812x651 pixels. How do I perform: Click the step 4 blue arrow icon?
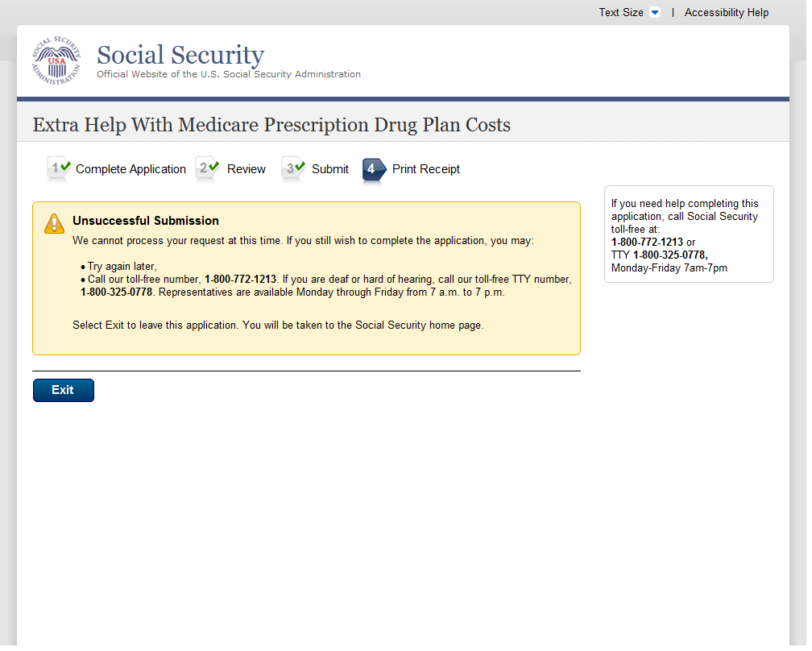coord(374,169)
